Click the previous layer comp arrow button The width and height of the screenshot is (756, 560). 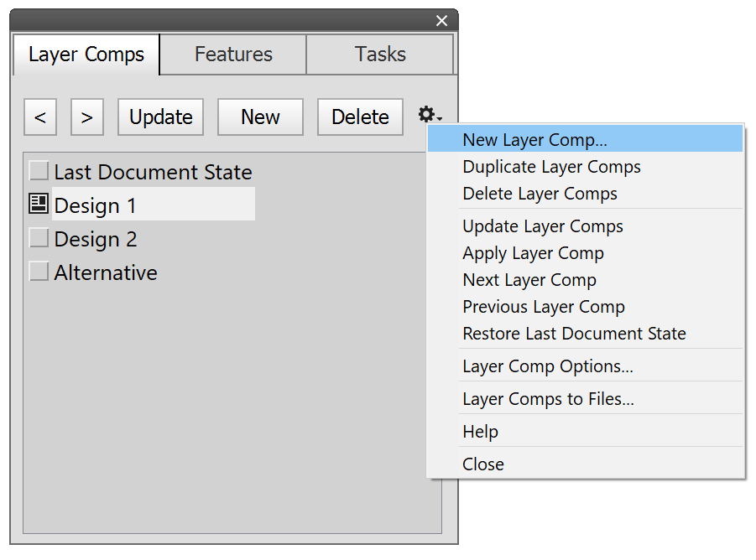[40, 117]
